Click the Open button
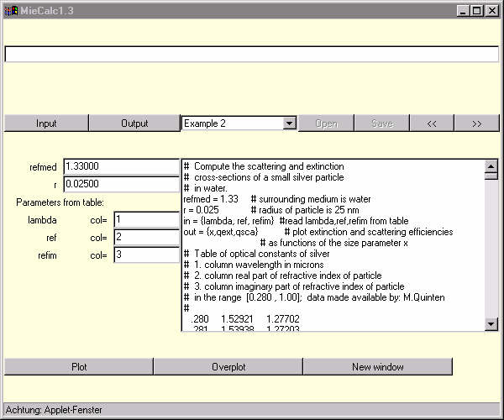Screen dimensions: 504x420 (326, 123)
